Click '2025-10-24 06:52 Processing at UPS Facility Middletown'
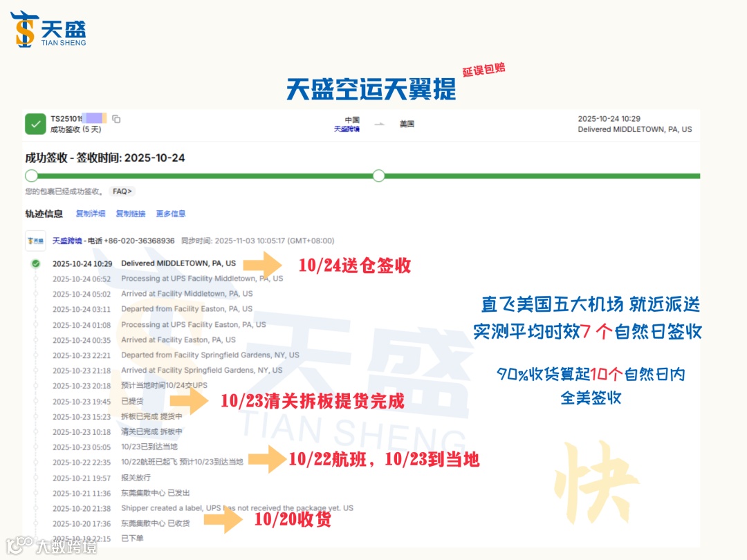The width and height of the screenshot is (747, 560). 167,279
